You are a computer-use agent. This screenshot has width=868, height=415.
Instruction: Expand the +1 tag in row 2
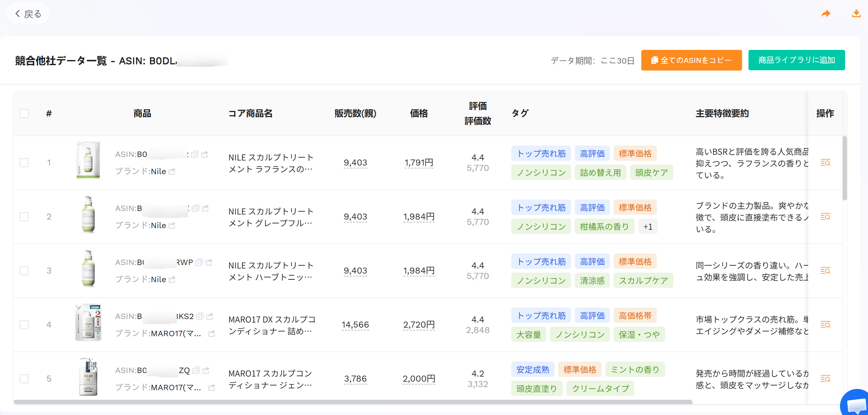coord(648,227)
